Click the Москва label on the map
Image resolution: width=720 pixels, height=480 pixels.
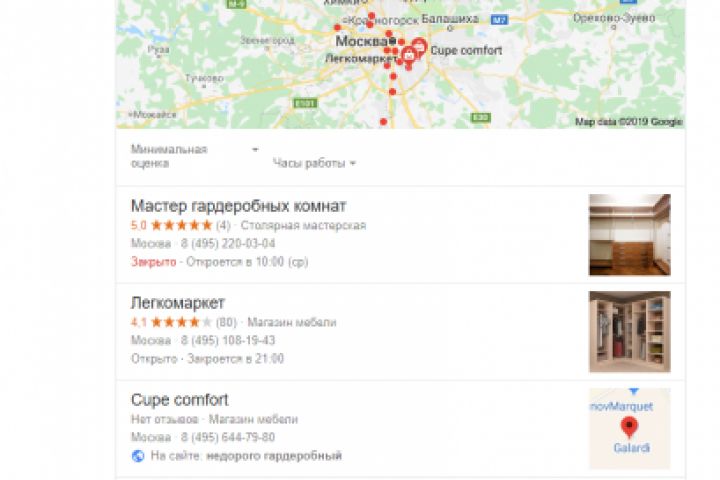pyautogui.click(x=361, y=41)
